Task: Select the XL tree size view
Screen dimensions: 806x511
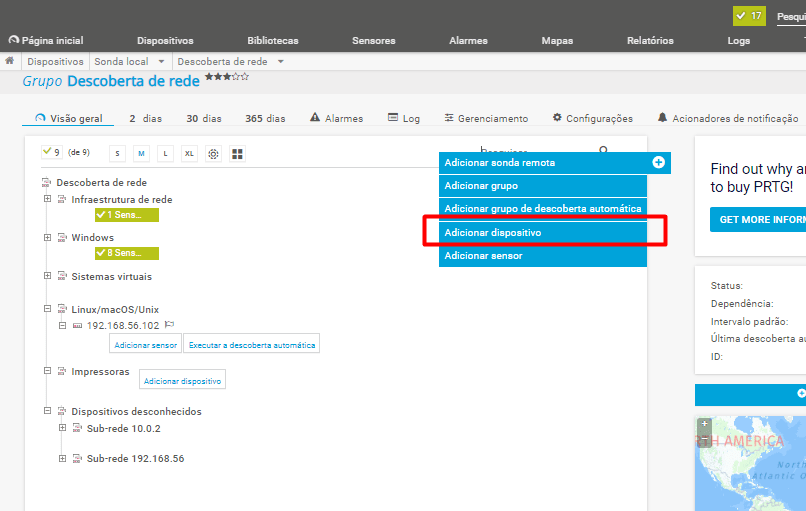Action: point(189,153)
